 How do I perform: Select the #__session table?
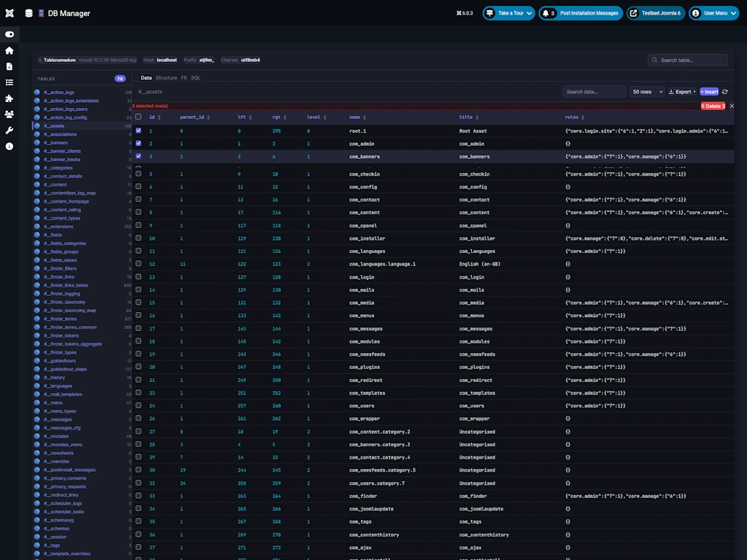click(x=55, y=537)
